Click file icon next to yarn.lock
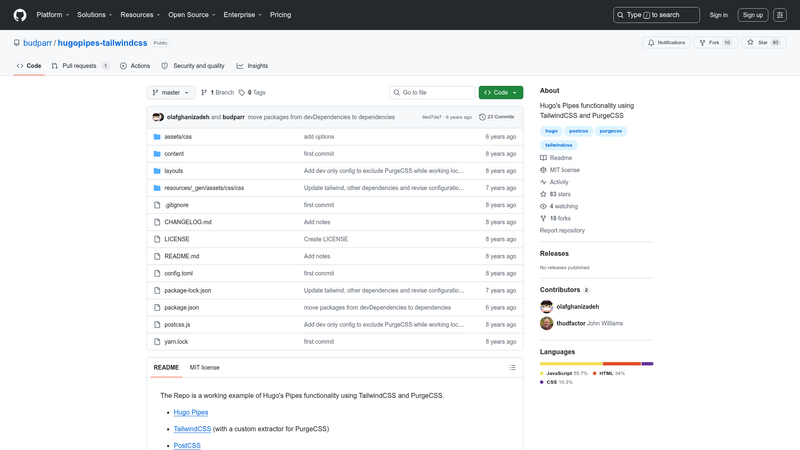800x450 pixels. (157, 342)
